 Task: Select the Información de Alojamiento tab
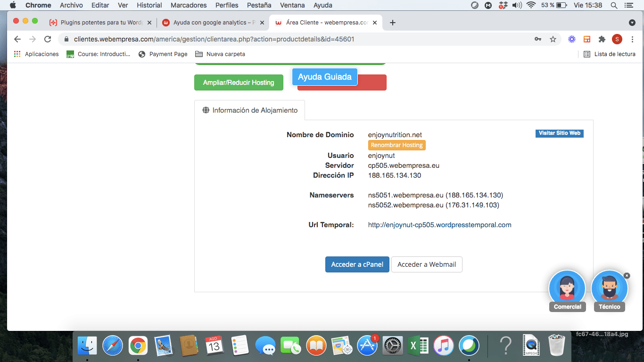click(249, 110)
